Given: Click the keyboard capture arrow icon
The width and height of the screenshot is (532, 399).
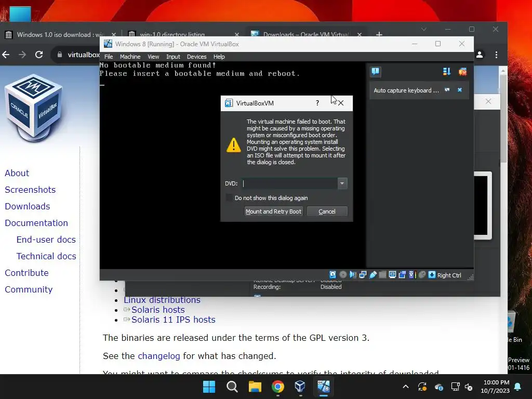Looking at the screenshot, I should coord(432,275).
